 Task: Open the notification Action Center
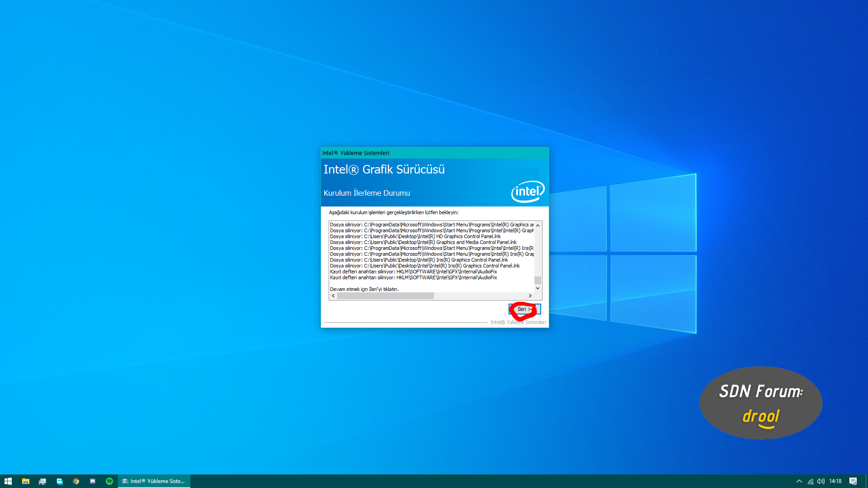pos(853,481)
